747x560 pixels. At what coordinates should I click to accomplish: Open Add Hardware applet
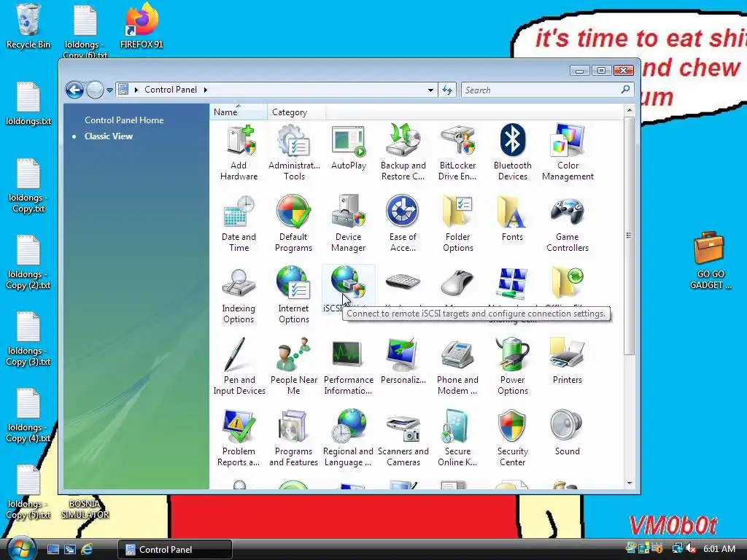(x=239, y=152)
